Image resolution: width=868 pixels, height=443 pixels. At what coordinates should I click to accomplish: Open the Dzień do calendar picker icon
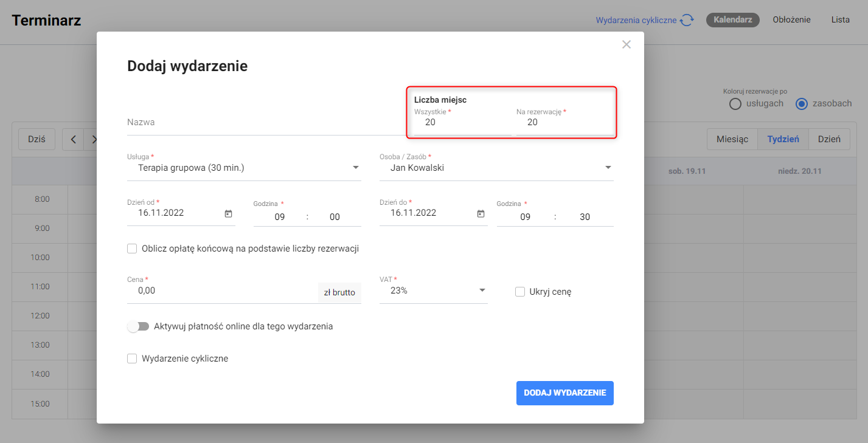[x=481, y=213]
